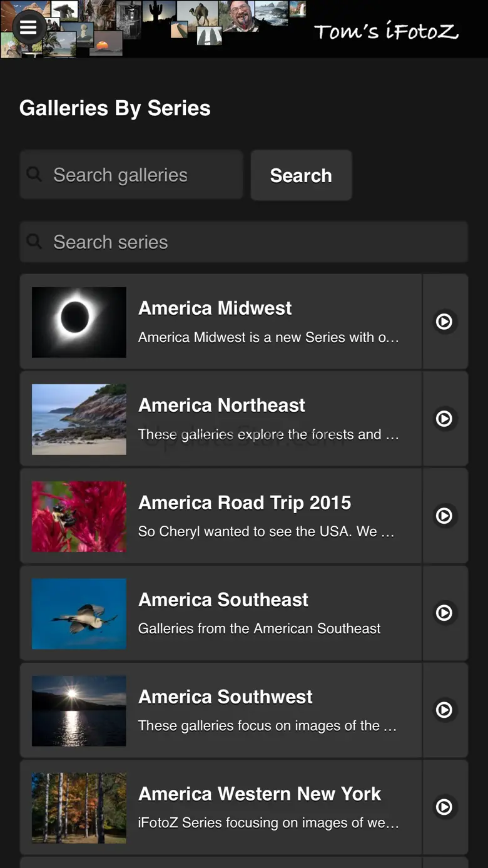Go to Tom's iFotoZ site logo
Screen dimensions: 488x868
point(386,31)
